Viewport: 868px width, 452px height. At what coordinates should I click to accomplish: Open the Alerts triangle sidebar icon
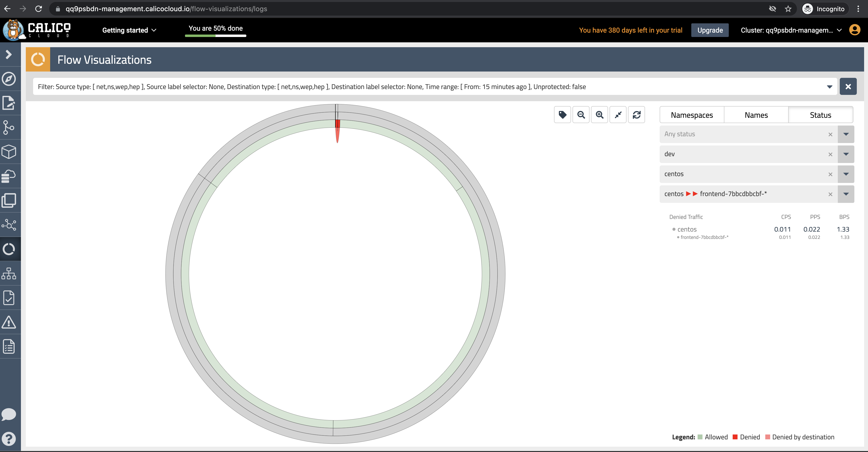[x=9, y=322]
